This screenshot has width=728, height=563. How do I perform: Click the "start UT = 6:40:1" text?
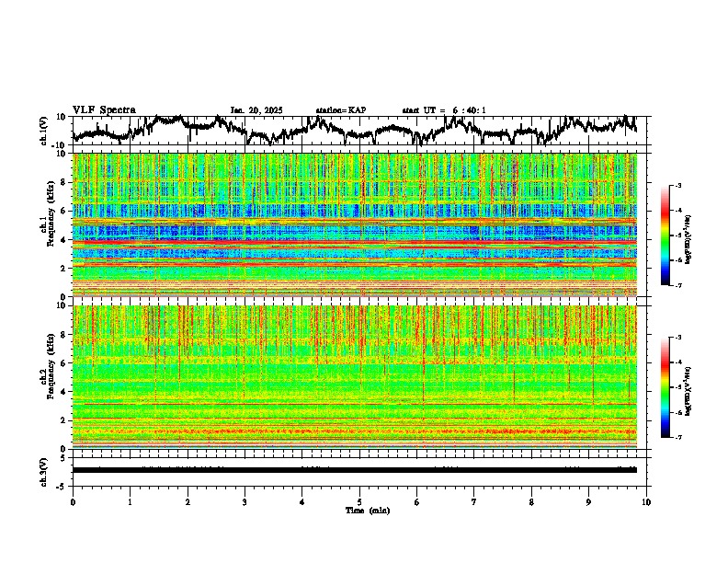click(x=444, y=110)
